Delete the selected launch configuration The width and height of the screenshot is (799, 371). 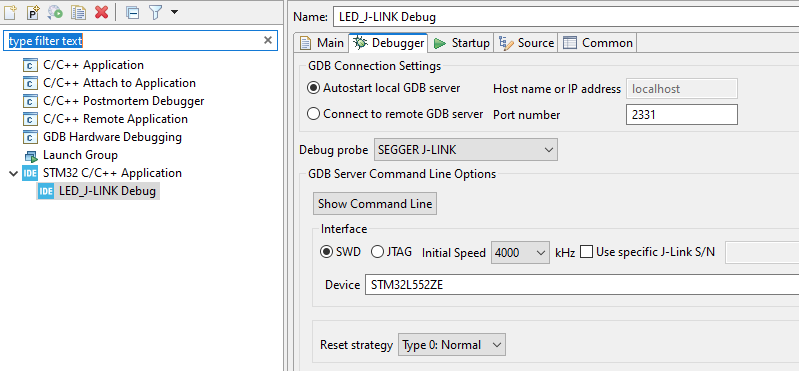tap(101, 12)
